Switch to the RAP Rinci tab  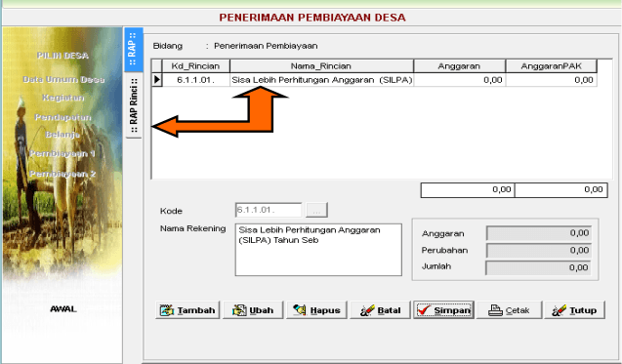134,105
